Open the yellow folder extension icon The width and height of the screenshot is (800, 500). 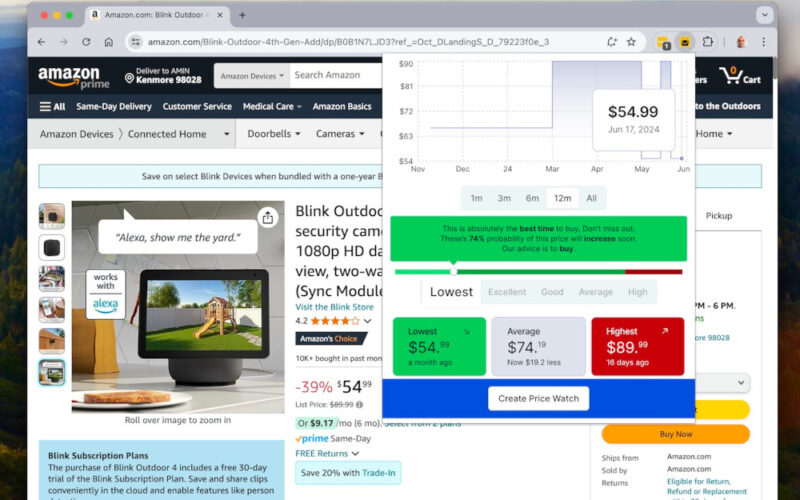point(663,42)
